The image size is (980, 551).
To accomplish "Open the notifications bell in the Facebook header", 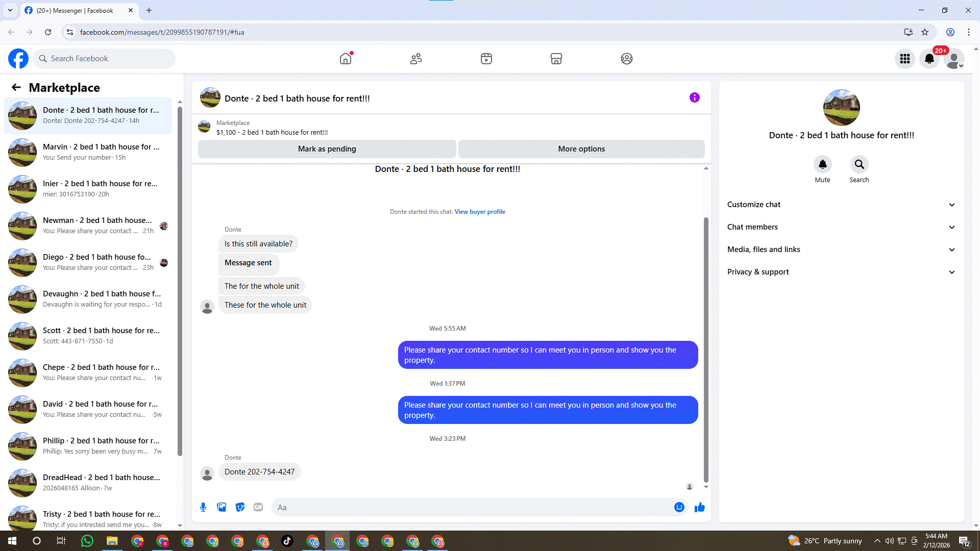I will point(929,59).
